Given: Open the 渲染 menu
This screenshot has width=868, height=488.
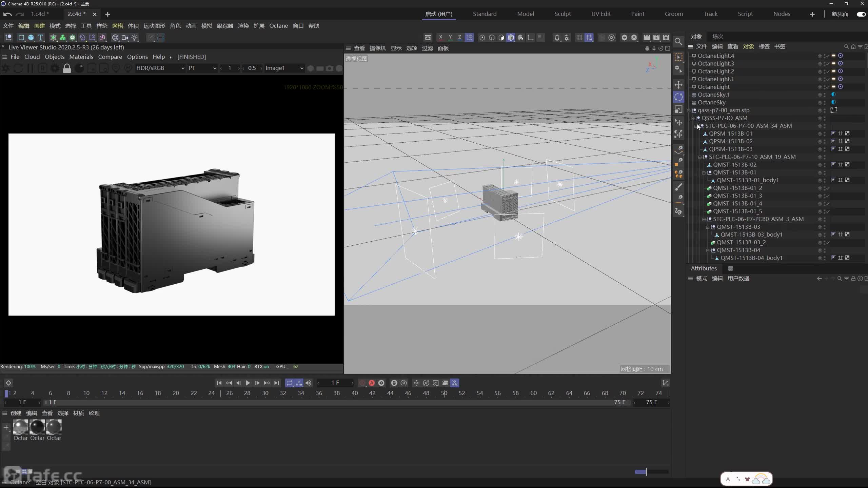Looking at the screenshot, I should [x=243, y=26].
